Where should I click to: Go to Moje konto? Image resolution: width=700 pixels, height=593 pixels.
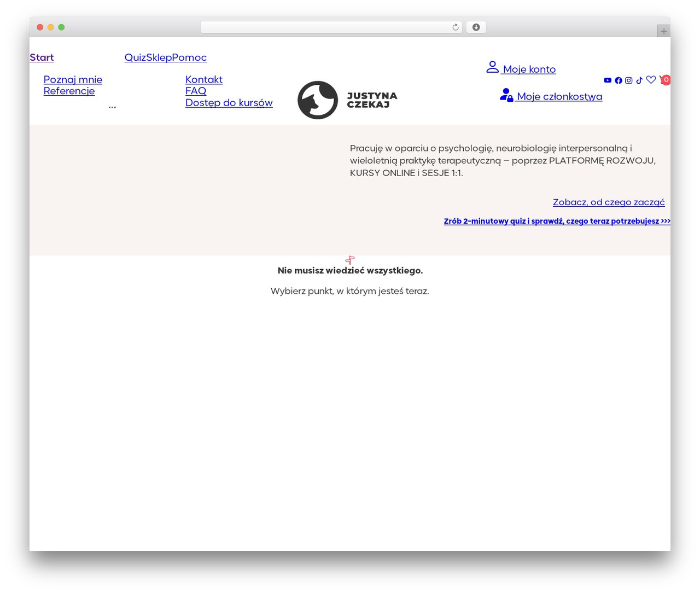tap(521, 68)
